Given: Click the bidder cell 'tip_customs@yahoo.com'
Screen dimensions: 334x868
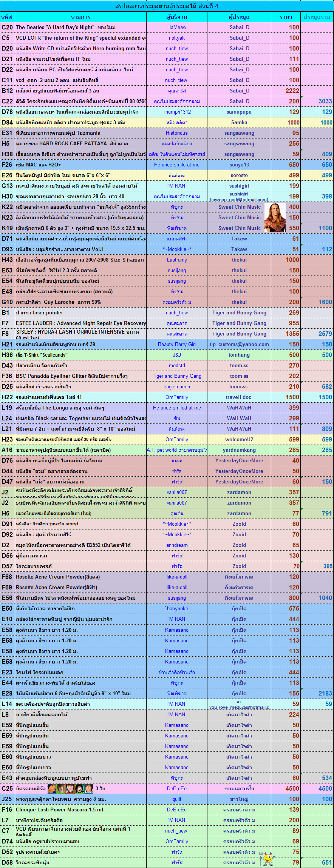Looking at the screenshot, I should (239, 344).
